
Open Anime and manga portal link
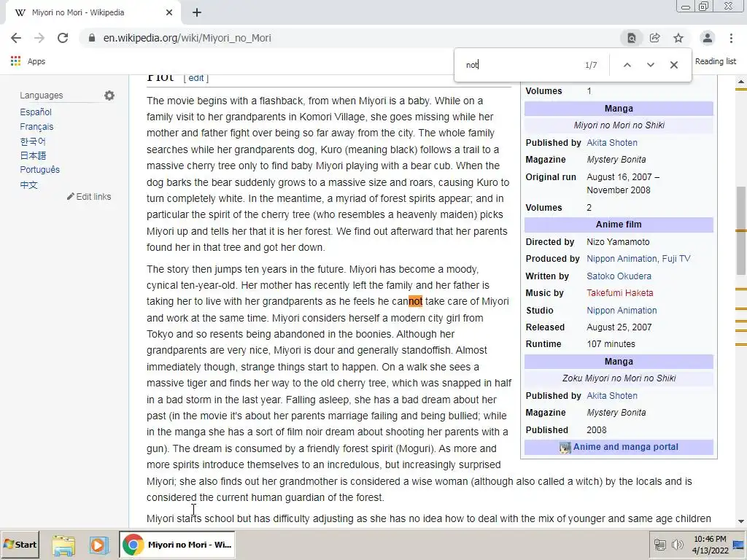625,447
